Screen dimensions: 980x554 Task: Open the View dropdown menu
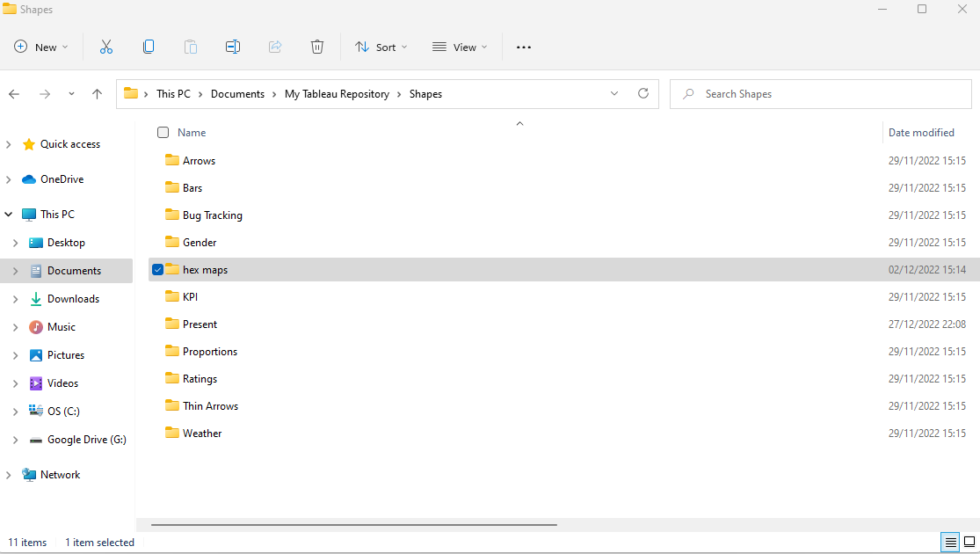tap(460, 47)
